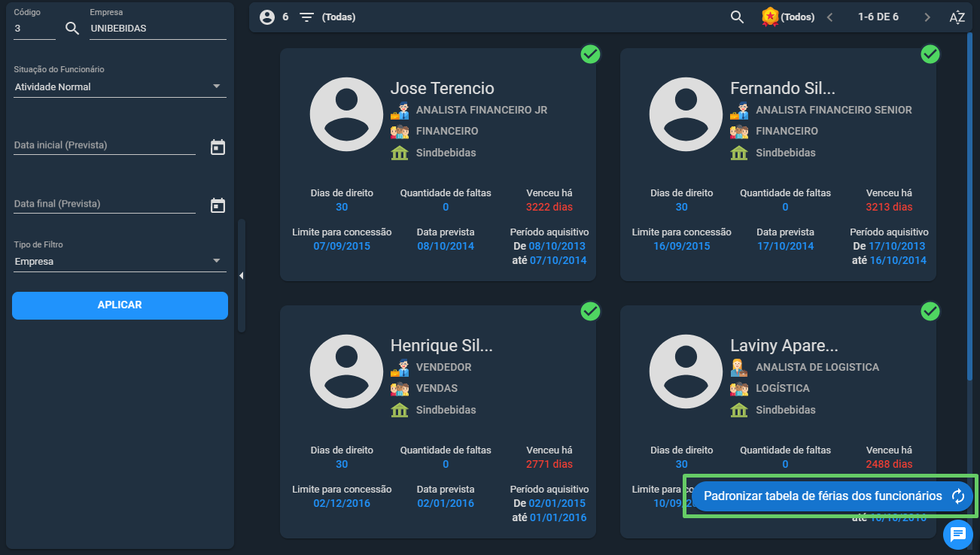Click the Código input field

point(35,29)
